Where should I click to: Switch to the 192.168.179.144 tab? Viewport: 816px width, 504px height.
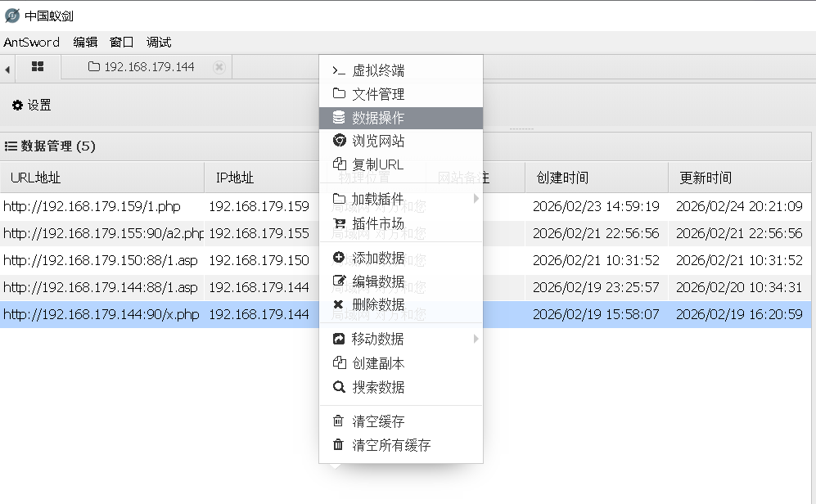click(147, 67)
